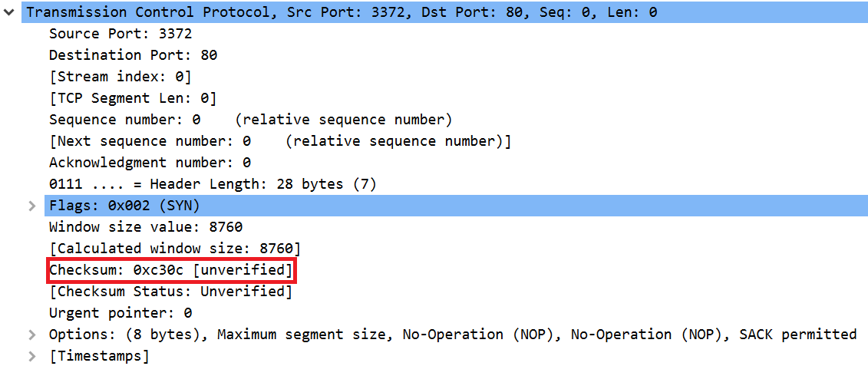Expand the [Timestamps] row

[31, 356]
